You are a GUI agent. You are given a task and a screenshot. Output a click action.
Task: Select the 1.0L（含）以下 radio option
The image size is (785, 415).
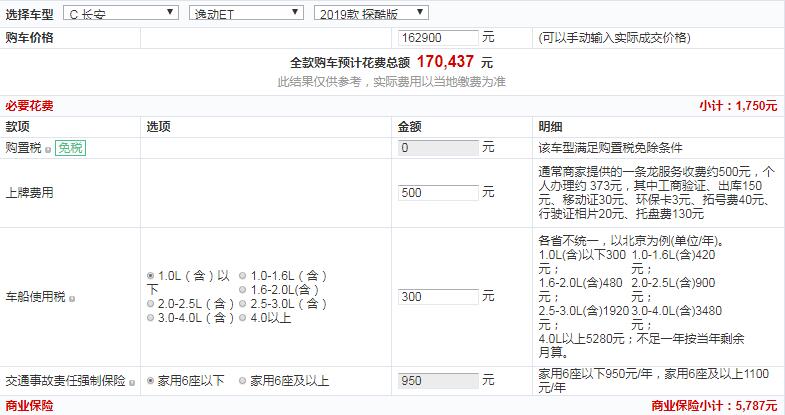150,276
